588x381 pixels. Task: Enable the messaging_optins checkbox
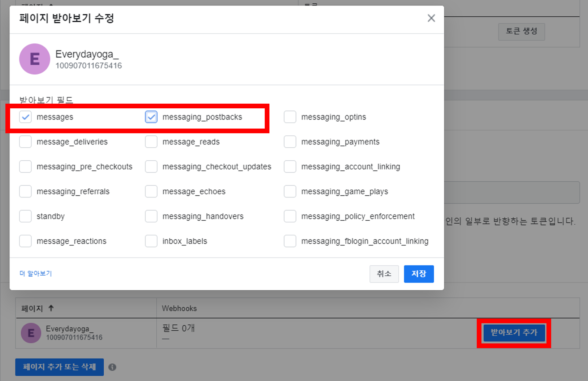[290, 117]
